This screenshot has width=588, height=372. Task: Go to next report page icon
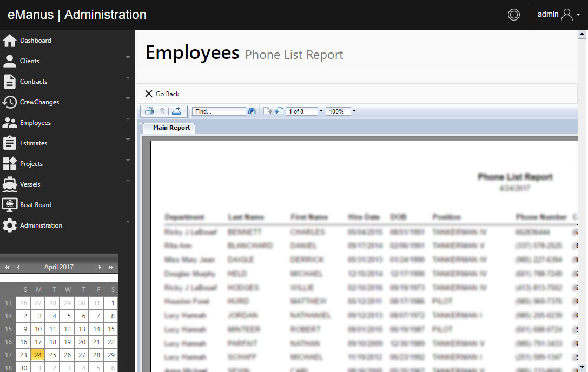pyautogui.click(x=267, y=111)
